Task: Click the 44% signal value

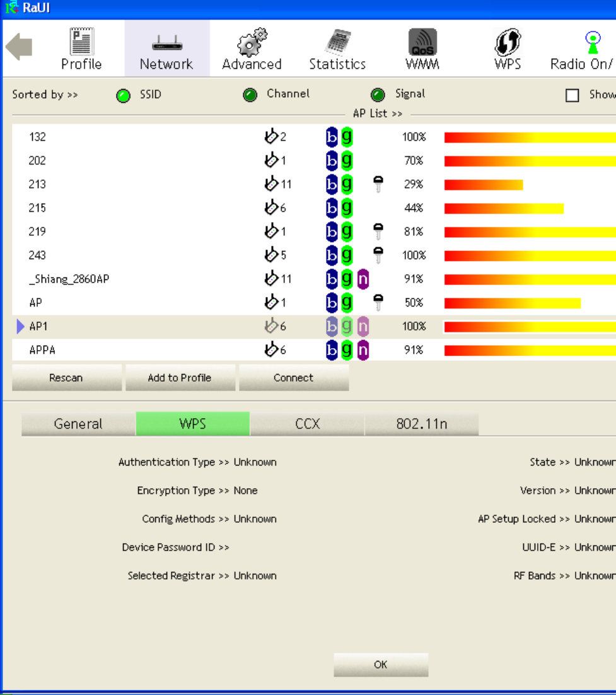Action: (x=414, y=208)
